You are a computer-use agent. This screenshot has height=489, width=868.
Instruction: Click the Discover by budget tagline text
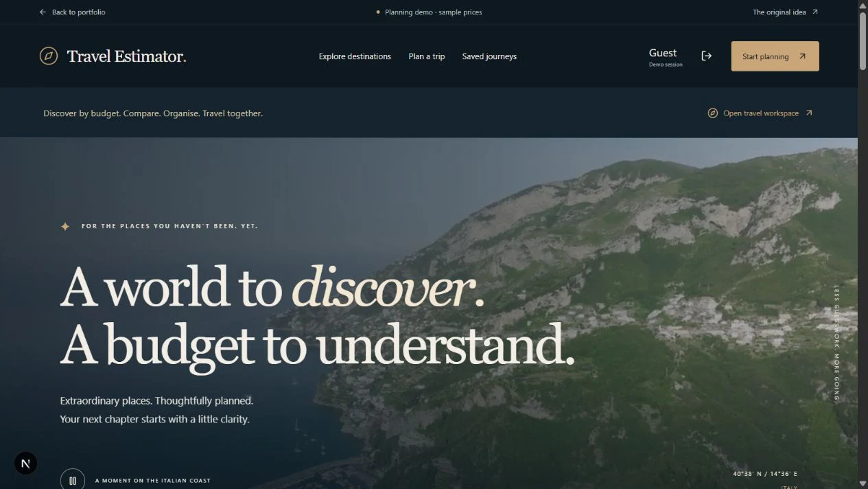(153, 113)
